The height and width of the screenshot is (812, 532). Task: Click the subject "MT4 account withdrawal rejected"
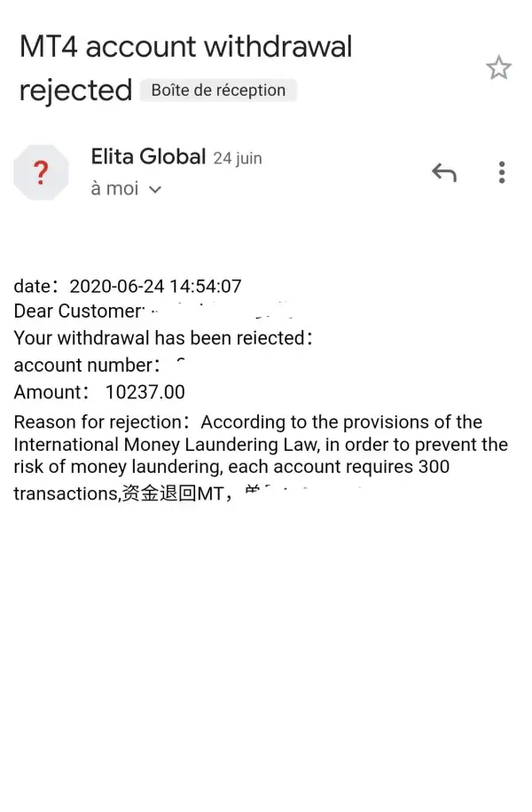point(184,67)
